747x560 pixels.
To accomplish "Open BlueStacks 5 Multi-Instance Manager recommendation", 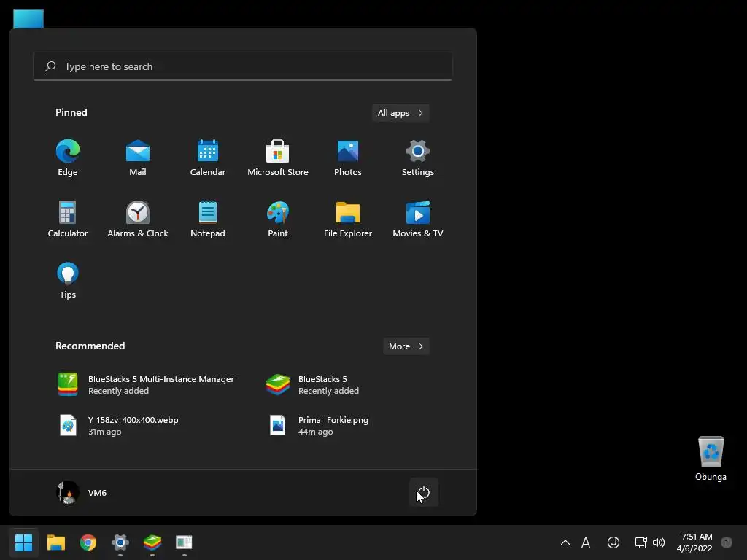I will tap(147, 385).
